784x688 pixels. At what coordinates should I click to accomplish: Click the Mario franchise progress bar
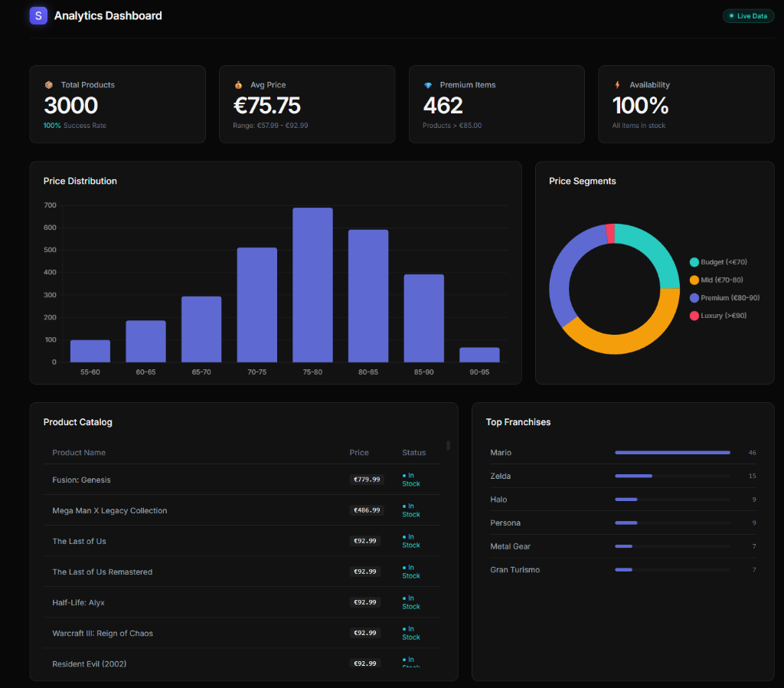(672, 453)
